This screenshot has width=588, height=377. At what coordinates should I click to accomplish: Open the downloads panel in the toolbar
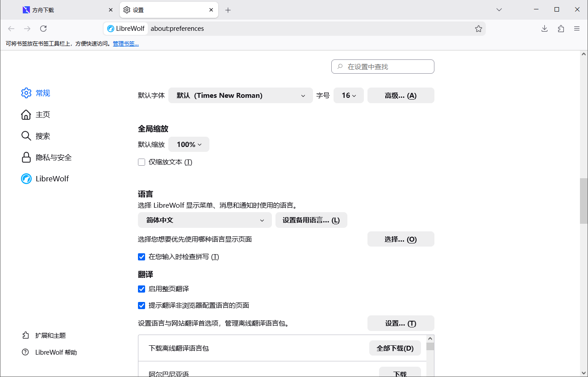(x=544, y=28)
